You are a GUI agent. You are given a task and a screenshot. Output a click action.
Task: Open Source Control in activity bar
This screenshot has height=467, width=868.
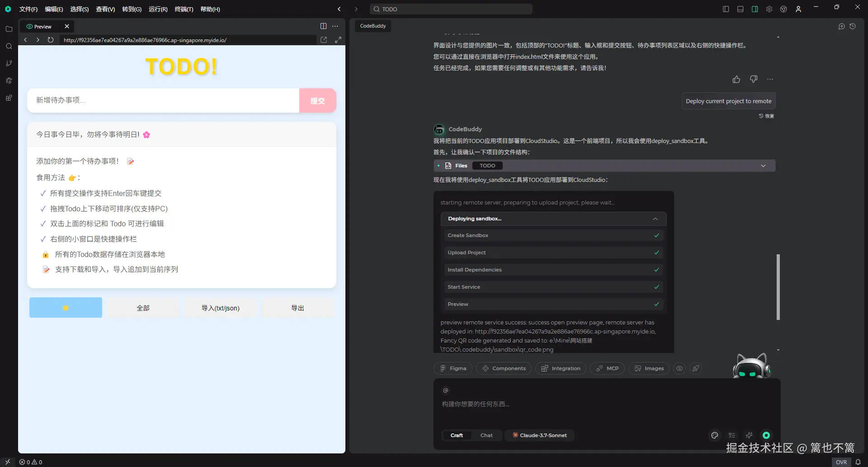[x=9, y=63]
